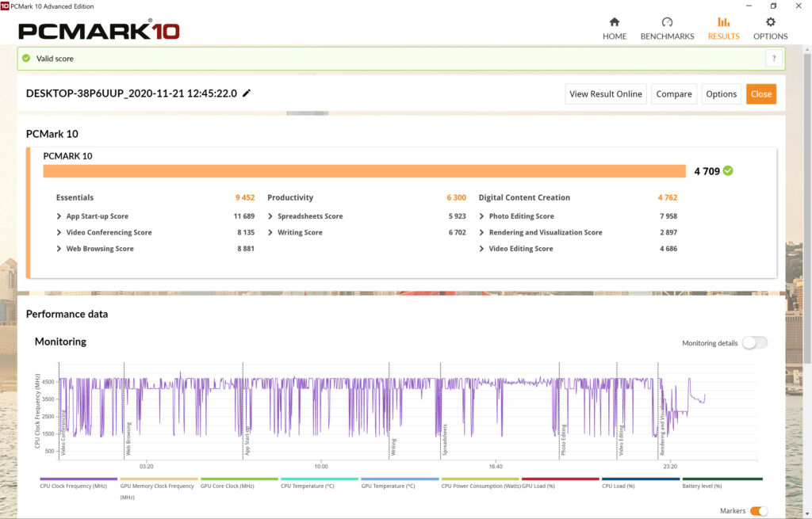This screenshot has width=812, height=519.
Task: Restore down the PCMark 10 window
Action: click(773, 6)
